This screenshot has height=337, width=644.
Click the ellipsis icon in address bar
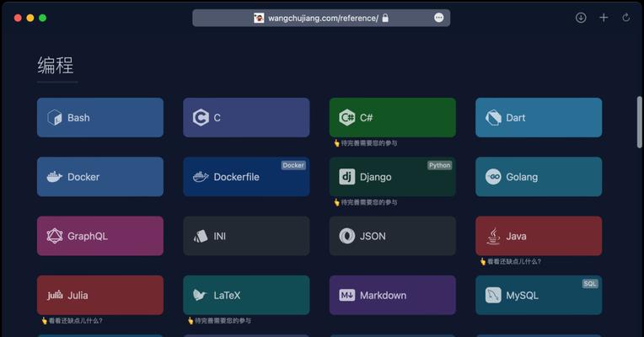438,18
